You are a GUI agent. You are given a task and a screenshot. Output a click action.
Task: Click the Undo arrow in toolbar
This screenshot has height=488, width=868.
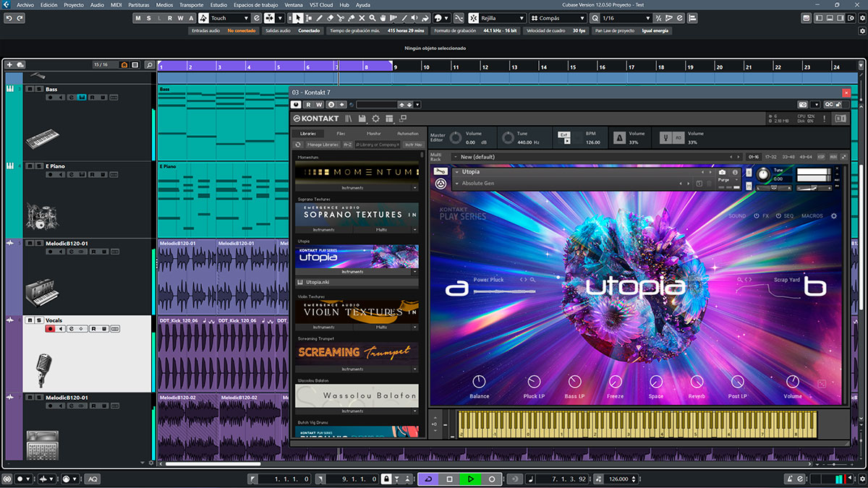(x=9, y=18)
